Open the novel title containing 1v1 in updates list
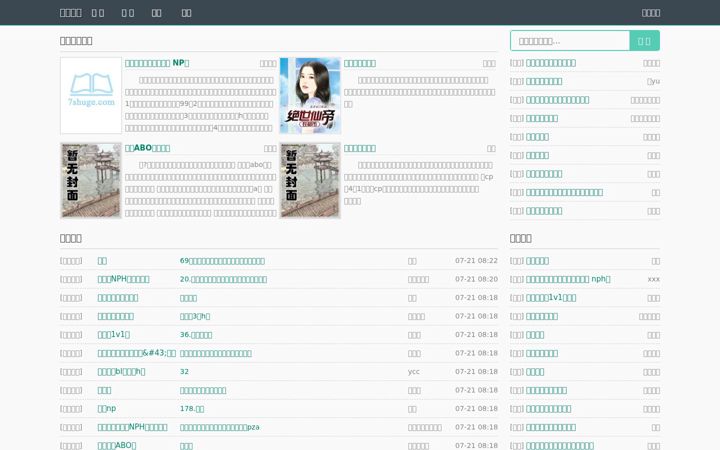The width and height of the screenshot is (720, 450). click(x=113, y=335)
